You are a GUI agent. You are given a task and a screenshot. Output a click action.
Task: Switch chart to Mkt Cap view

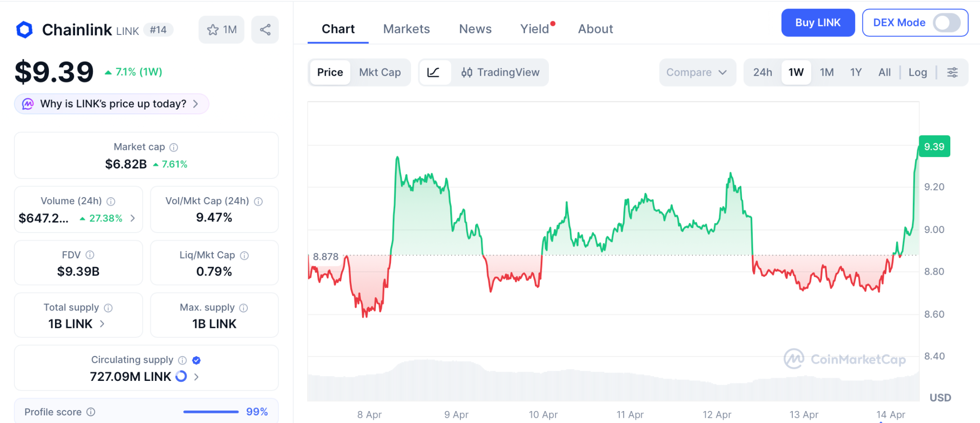tap(380, 72)
